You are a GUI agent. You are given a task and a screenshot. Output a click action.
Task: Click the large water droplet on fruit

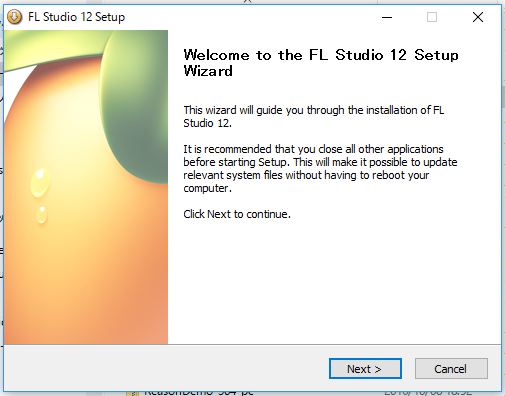(x=40, y=182)
